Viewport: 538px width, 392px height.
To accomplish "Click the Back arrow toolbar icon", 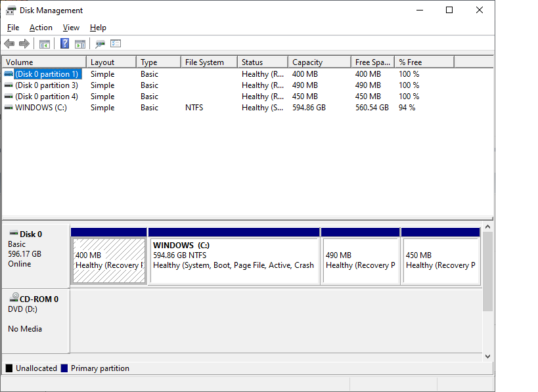I will coord(9,44).
